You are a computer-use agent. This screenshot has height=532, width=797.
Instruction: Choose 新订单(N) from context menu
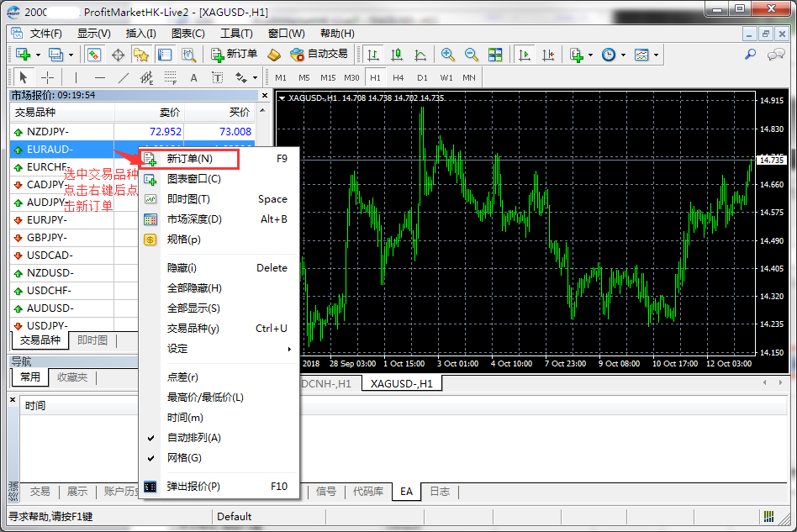click(x=190, y=158)
